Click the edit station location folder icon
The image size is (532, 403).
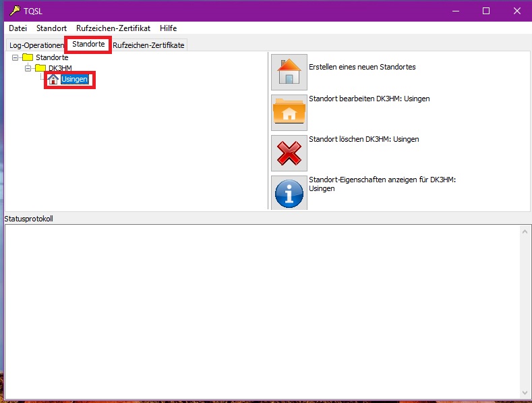(289, 113)
